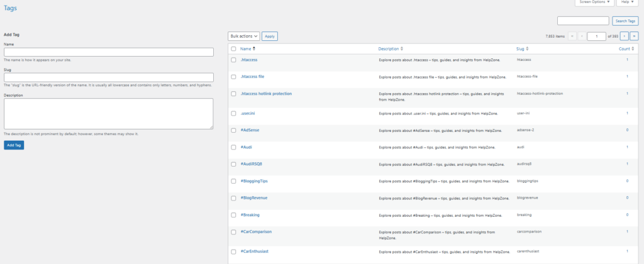Viewport: 644px width, 264px height.
Task: Check the #CarEnthusiast tag row
Action: (x=233, y=251)
